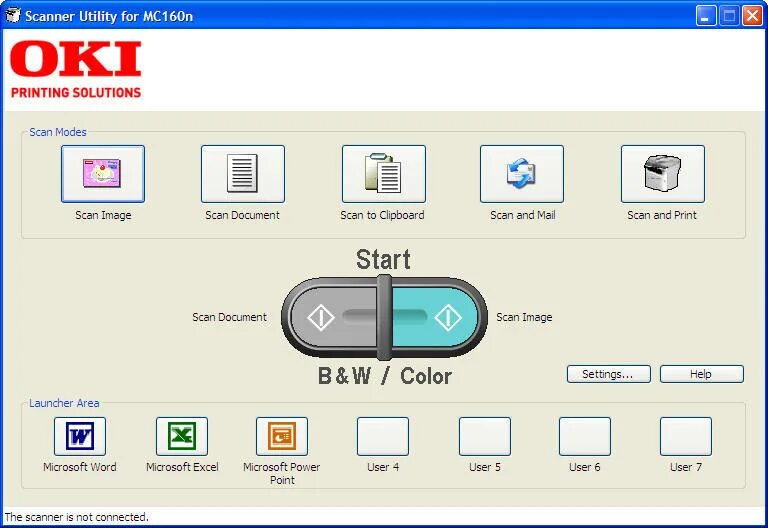Launch Microsoft Excel from Launcher Area
The height and width of the screenshot is (528, 768).
point(182,436)
